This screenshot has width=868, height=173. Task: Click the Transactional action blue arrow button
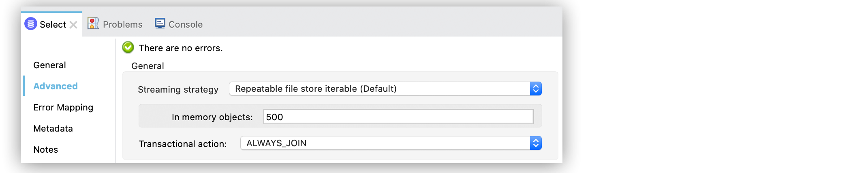coord(536,143)
